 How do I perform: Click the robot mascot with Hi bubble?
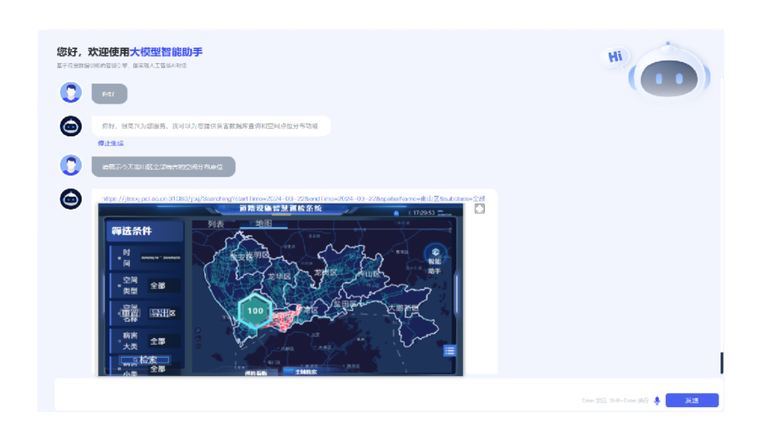click(667, 74)
